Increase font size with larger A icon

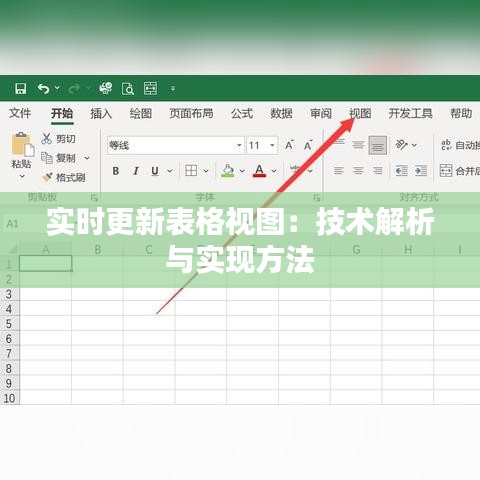point(289,145)
